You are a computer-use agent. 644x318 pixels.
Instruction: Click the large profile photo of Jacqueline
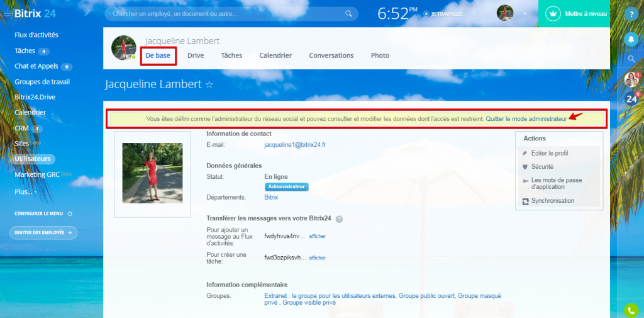coord(152,173)
